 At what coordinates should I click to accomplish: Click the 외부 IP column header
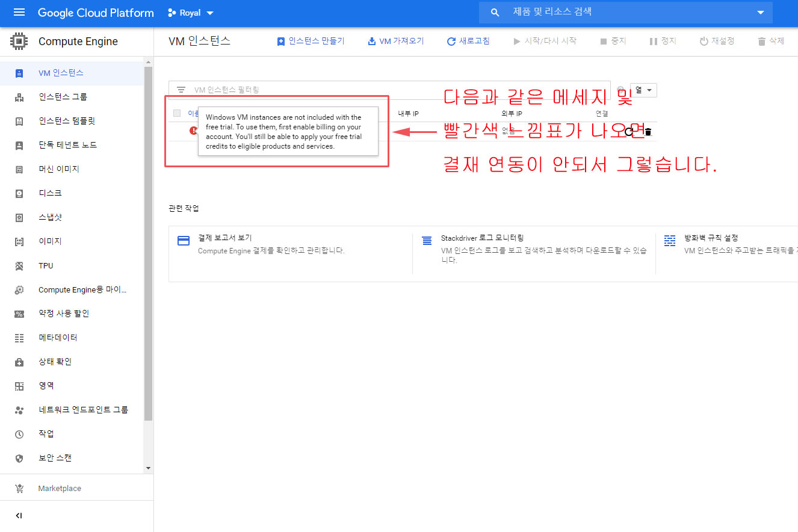[512, 114]
